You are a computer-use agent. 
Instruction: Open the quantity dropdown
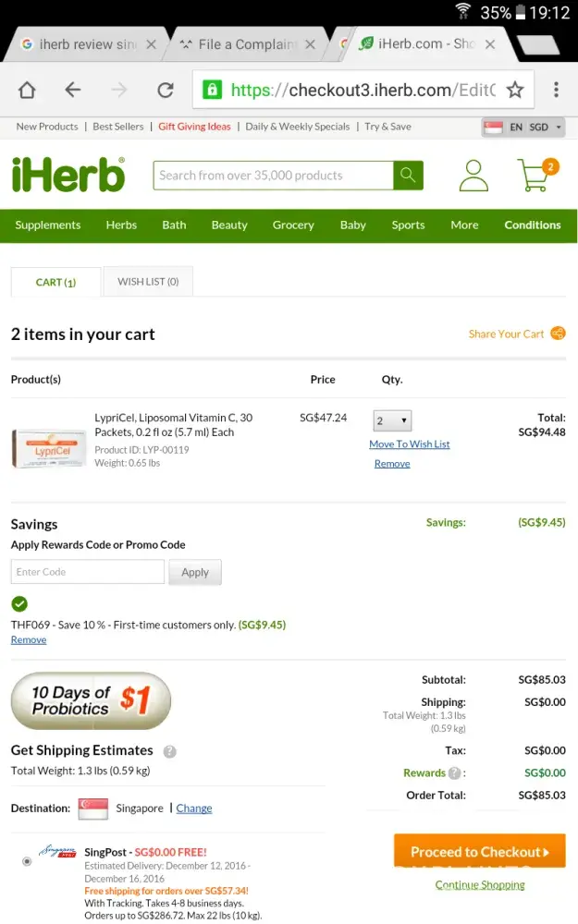[392, 421]
